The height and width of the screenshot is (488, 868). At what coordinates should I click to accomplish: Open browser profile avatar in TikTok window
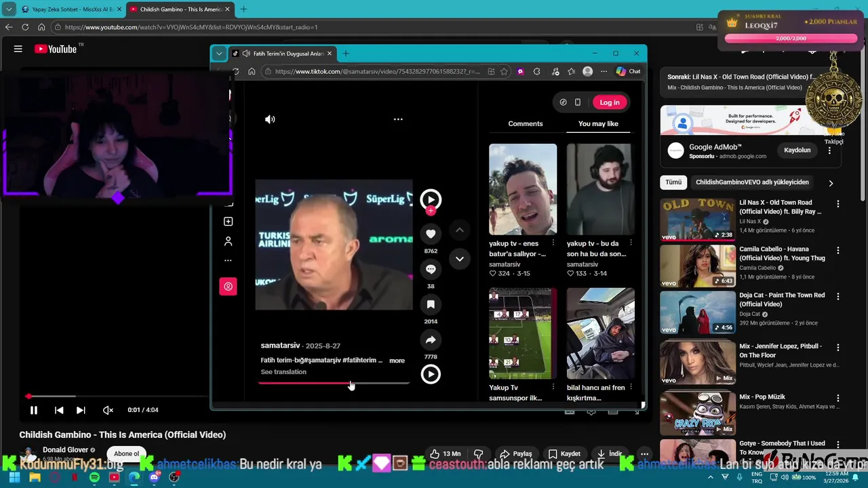pos(588,71)
